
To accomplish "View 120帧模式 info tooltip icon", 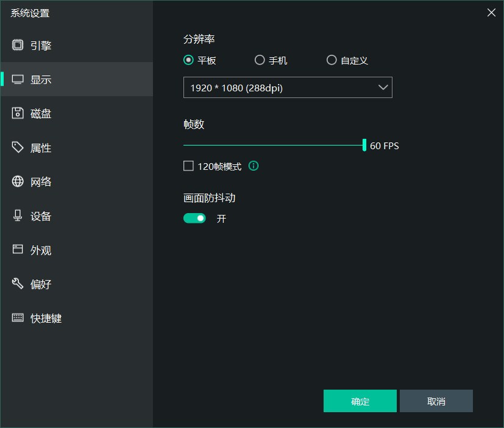I will tap(254, 166).
